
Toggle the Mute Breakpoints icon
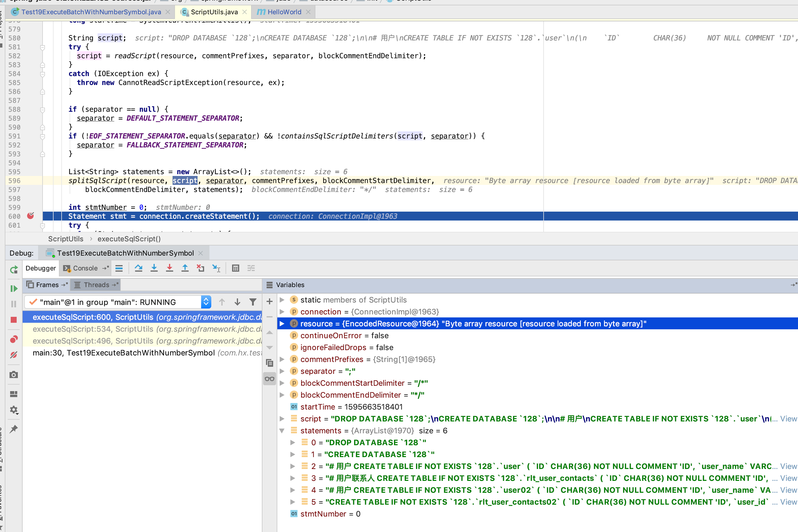[14, 355]
